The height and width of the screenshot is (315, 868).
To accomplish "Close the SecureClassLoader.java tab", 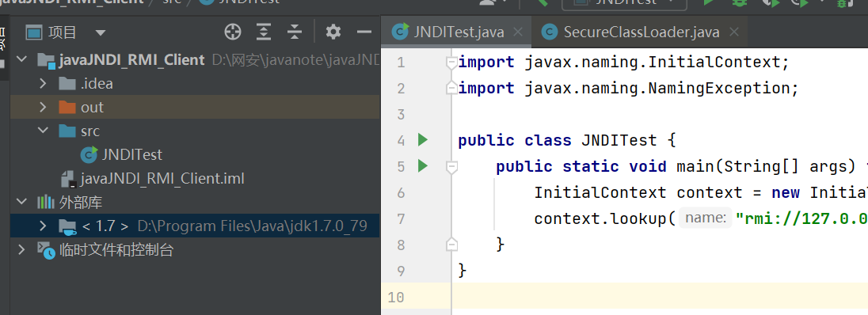I will point(734,32).
